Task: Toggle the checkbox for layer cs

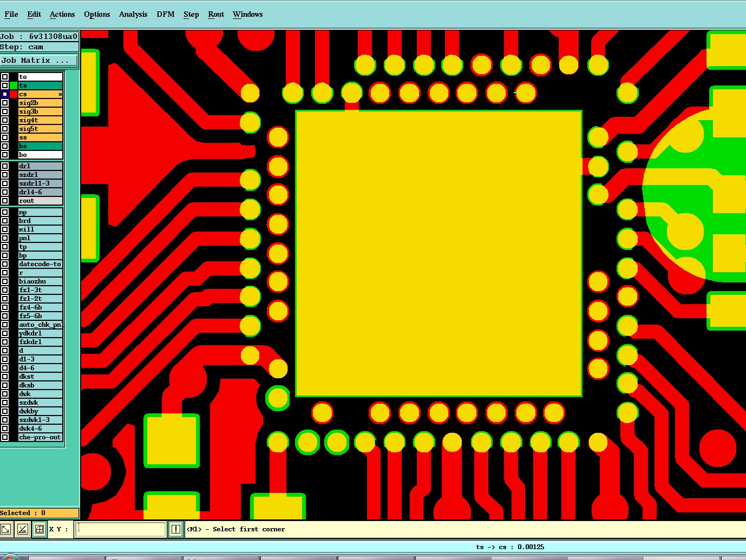Action: pyautogui.click(x=5, y=94)
